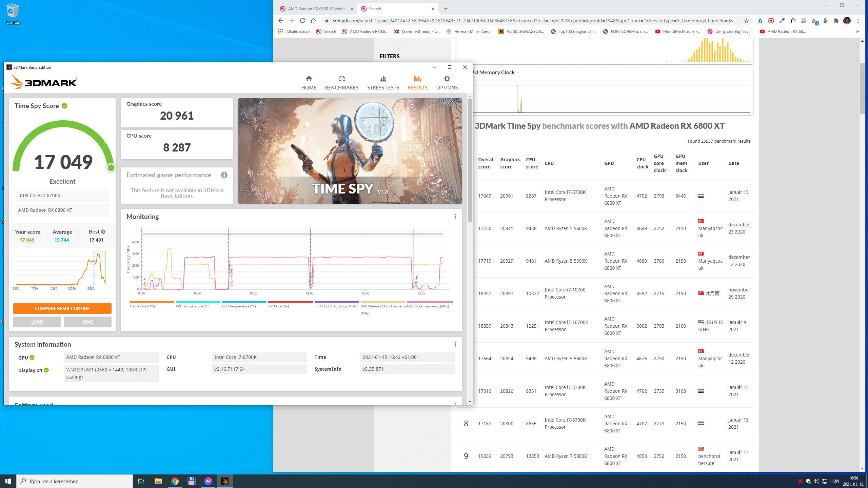
Task: Click the 3DMark logo
Action: (43, 82)
